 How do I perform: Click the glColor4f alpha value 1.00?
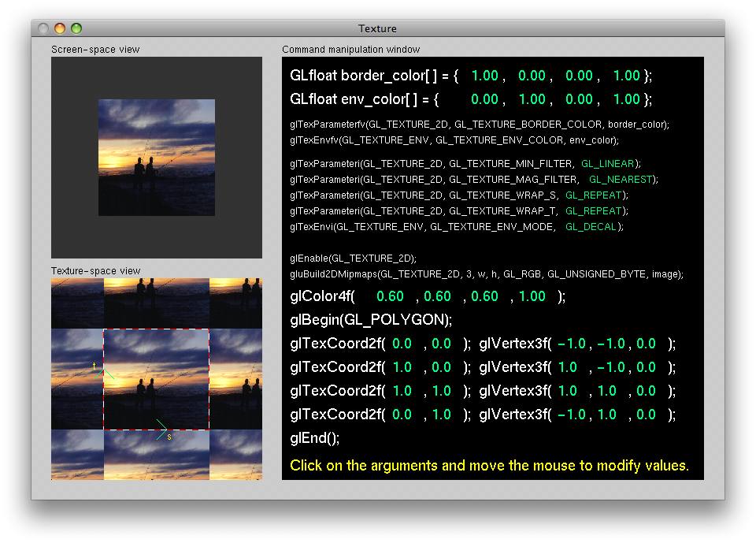[532, 296]
